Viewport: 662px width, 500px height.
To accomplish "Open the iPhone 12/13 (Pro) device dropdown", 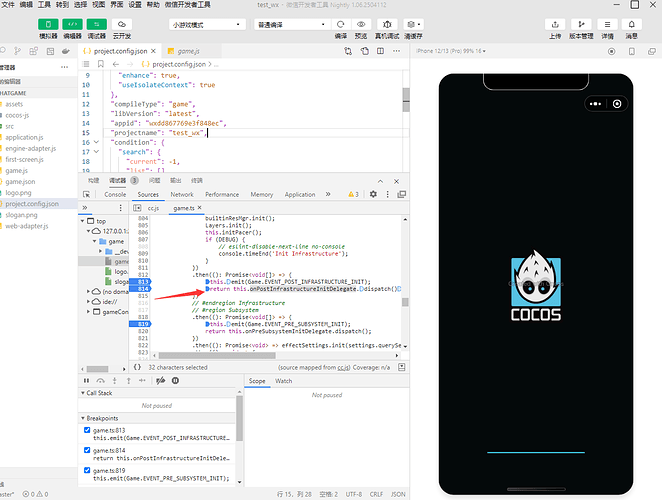I will [451, 51].
